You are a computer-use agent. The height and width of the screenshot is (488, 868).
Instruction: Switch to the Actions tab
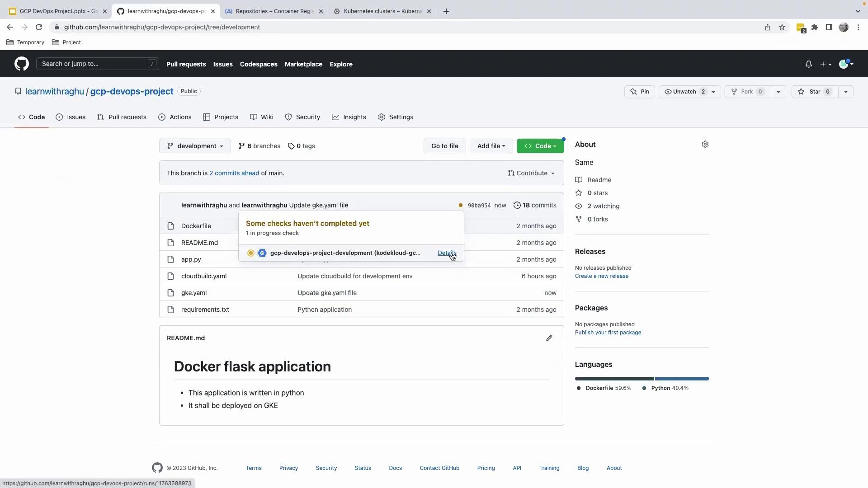click(175, 117)
